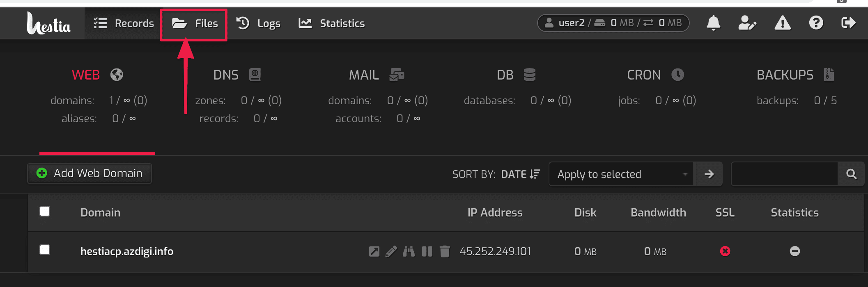868x287 pixels.
Task: Open help via question mark icon
Action: point(816,23)
